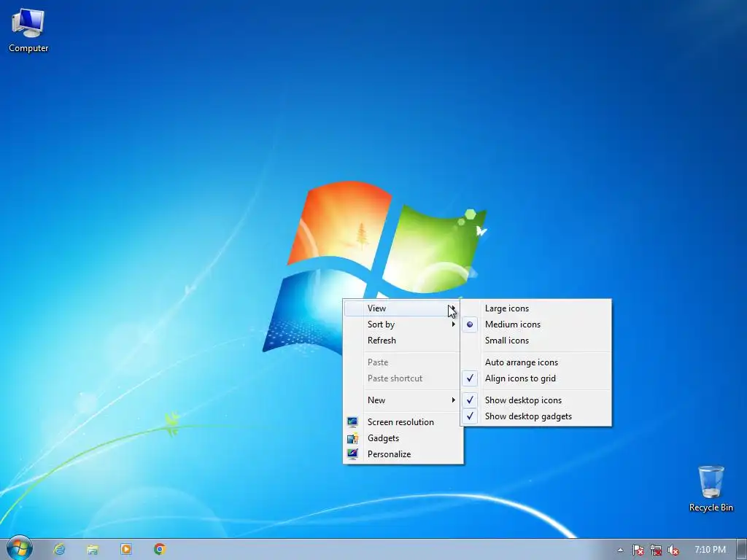Choose Refresh from the context menu
This screenshot has height=560, width=747.
click(403, 341)
